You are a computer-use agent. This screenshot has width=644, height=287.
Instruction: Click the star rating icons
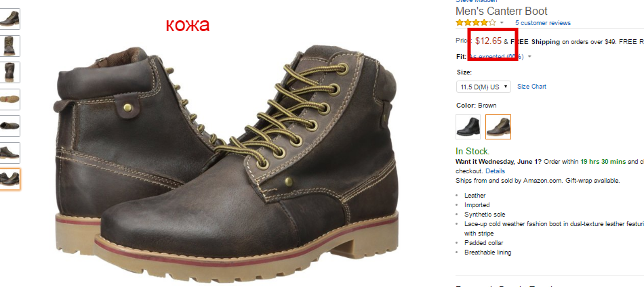pyautogui.click(x=476, y=22)
